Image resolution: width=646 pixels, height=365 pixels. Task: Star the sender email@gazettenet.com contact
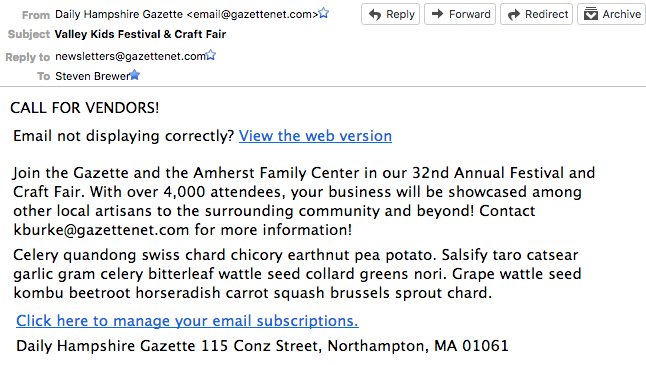[324, 13]
